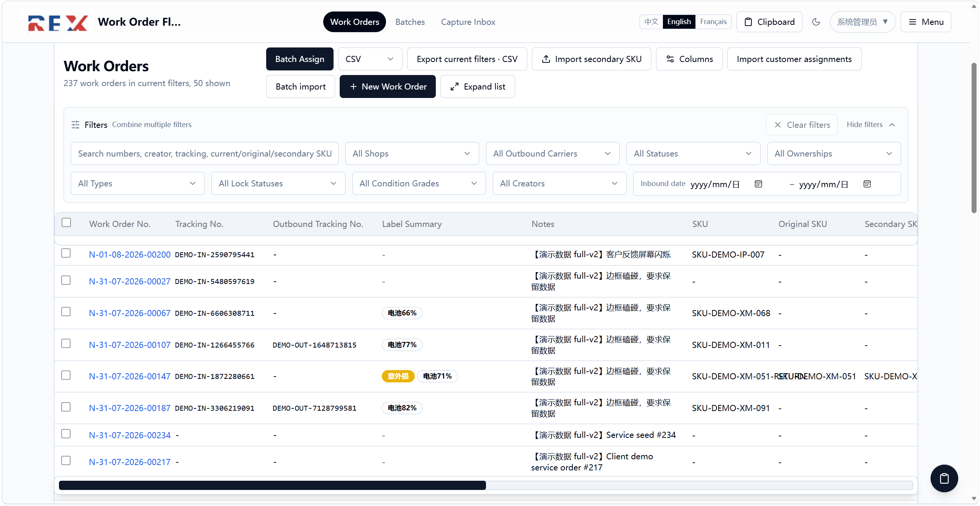
Task: Open the CSV format dropdown
Action: tap(370, 59)
